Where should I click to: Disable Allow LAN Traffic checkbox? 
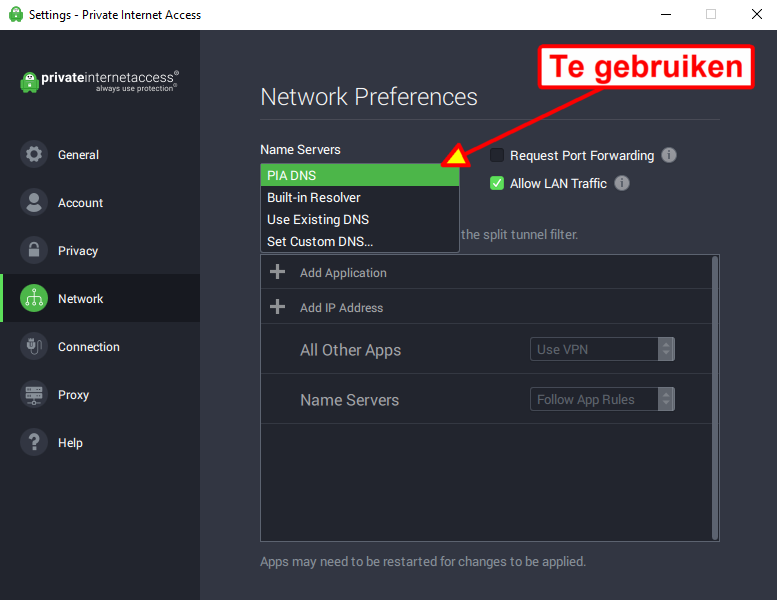[x=497, y=183]
